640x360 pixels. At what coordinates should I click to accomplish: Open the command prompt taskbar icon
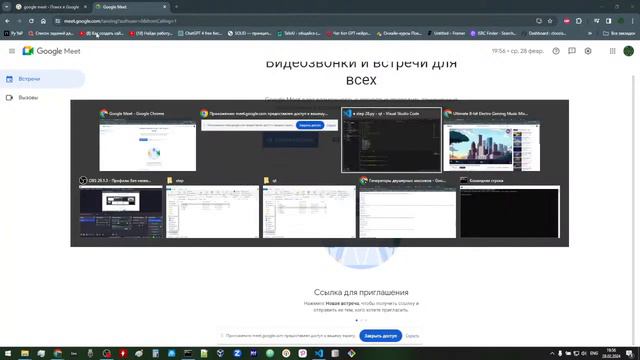(188, 353)
